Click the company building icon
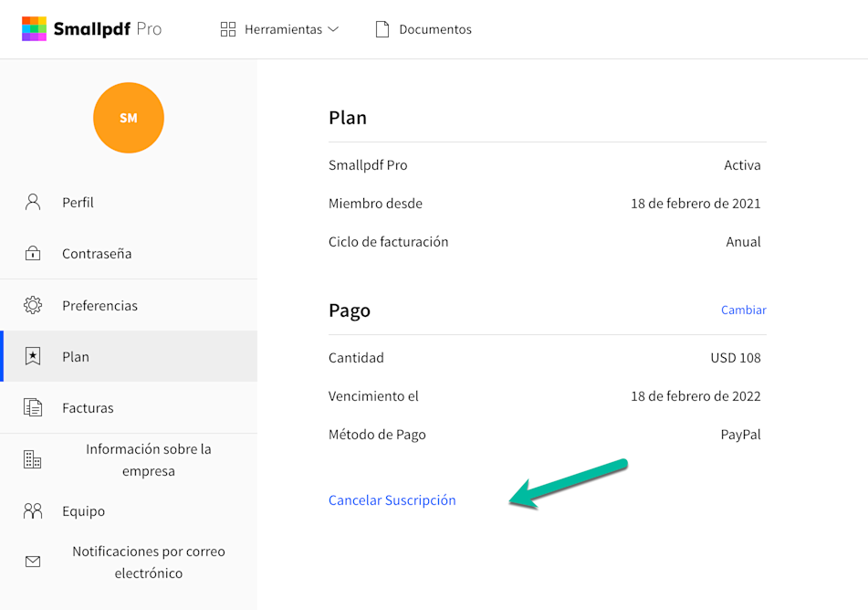This screenshot has width=868, height=610. coord(32,459)
